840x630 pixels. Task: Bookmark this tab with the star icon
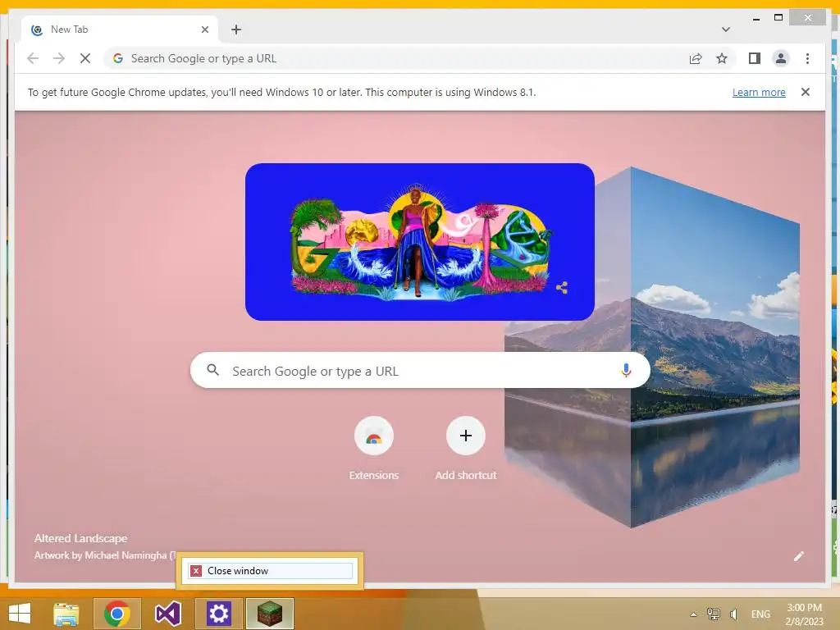pos(722,58)
